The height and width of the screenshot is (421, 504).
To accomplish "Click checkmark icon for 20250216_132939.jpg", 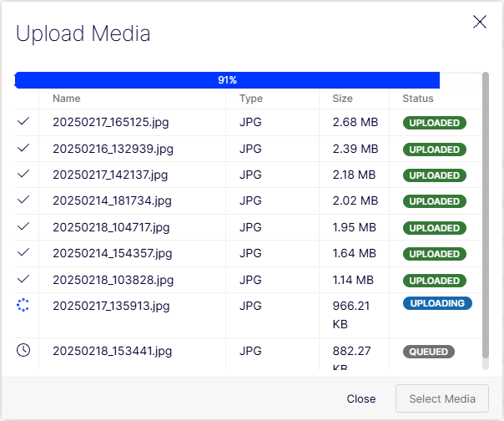I will tap(23, 148).
